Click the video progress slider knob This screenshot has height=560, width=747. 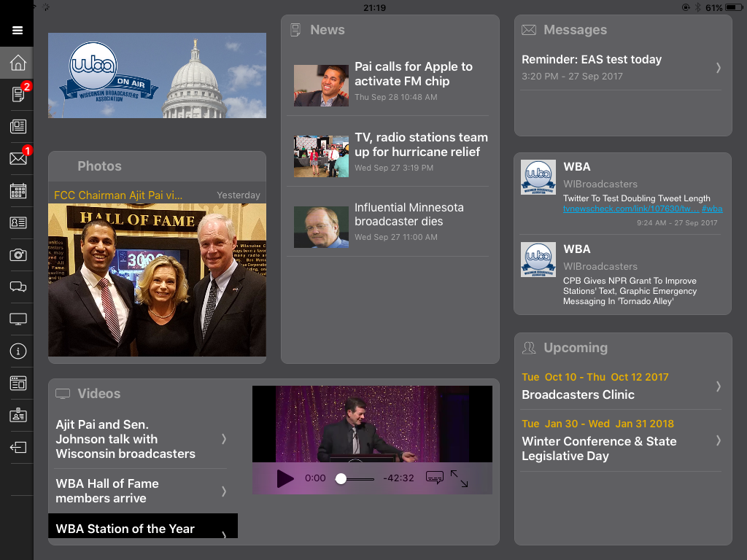pos(341,478)
